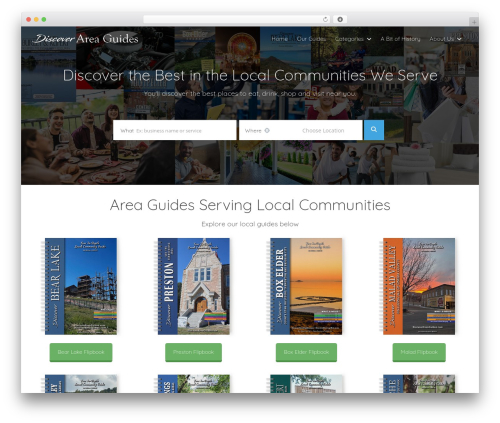
Task: Click the Discover the Best hero headline
Action: [250, 76]
